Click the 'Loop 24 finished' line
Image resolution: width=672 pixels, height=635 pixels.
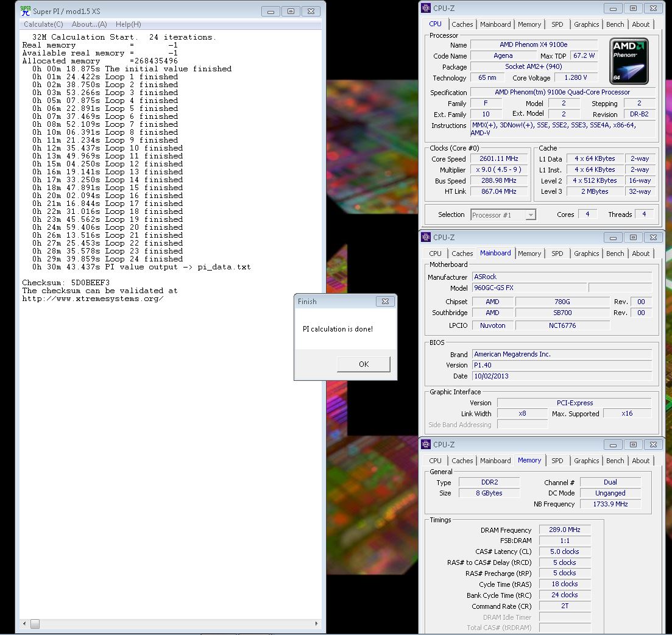tap(107, 259)
